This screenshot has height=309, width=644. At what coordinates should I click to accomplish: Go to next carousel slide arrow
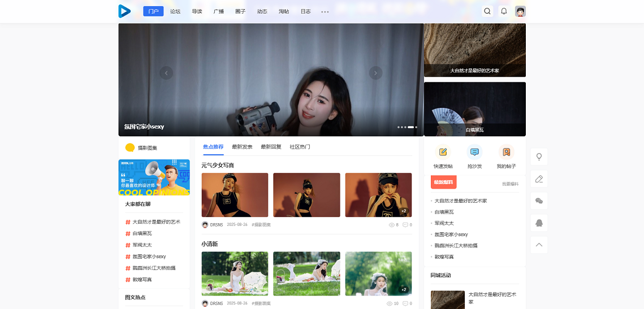click(x=375, y=73)
